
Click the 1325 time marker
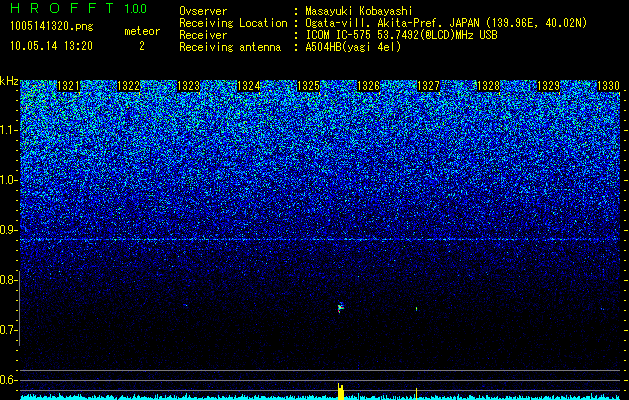click(x=308, y=86)
